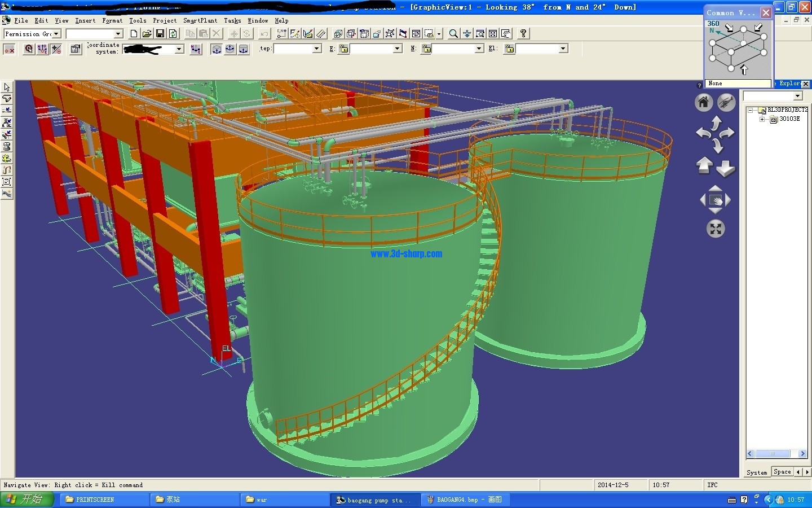This screenshot has width=812, height=508.
Task: Toggle the spherical anchor coordinates icon
Action: pos(230,49)
